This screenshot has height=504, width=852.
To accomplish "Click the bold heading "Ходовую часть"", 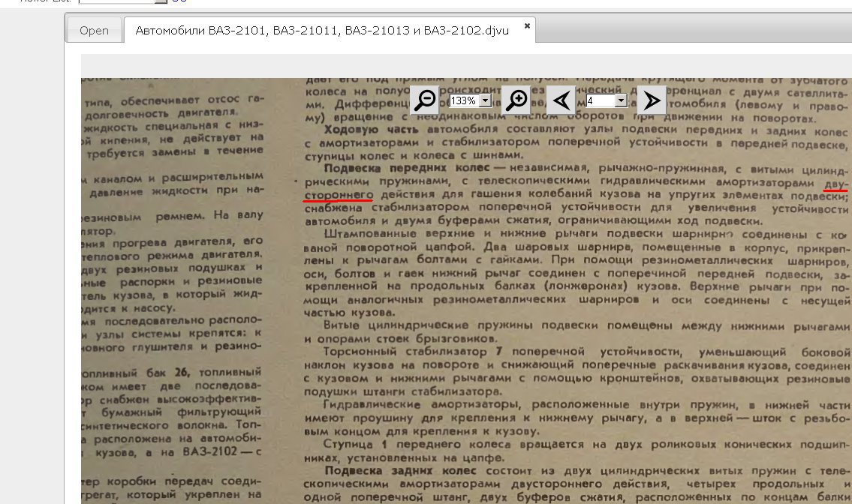I will (x=371, y=130).
